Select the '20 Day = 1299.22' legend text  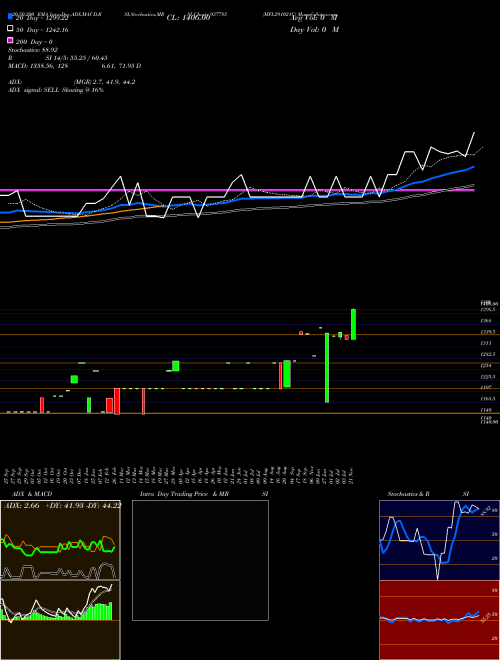42,18
